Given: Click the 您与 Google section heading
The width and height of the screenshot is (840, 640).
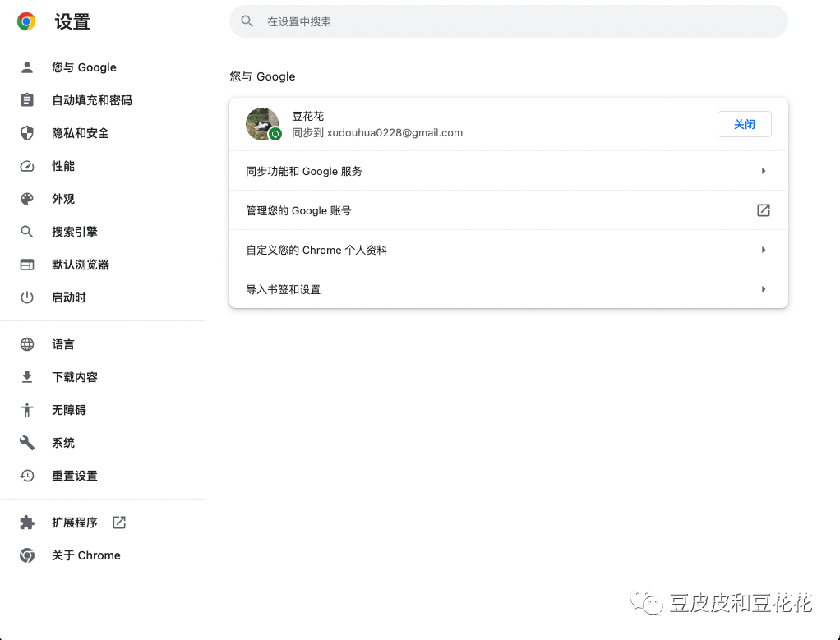Looking at the screenshot, I should 262,76.
